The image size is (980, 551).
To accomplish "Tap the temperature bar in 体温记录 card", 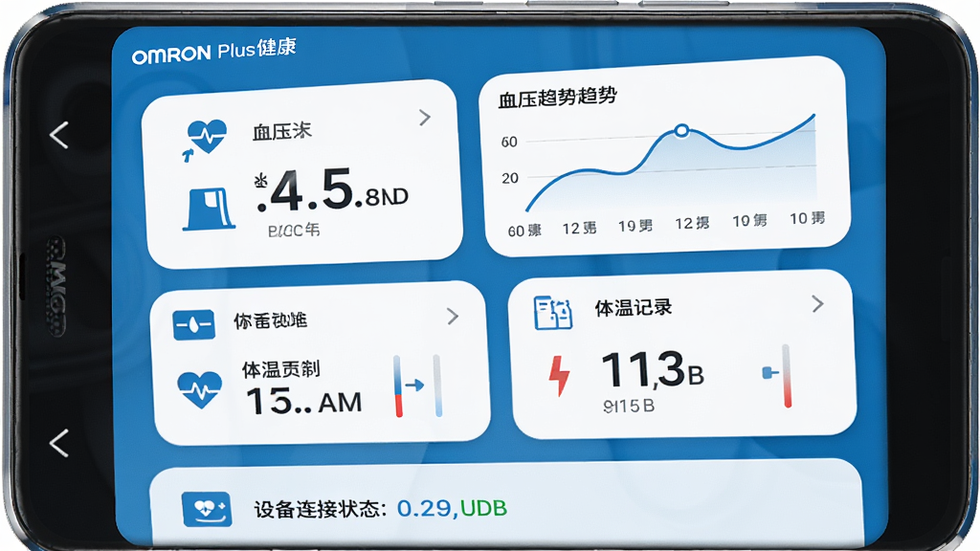I will pyautogui.click(x=787, y=376).
